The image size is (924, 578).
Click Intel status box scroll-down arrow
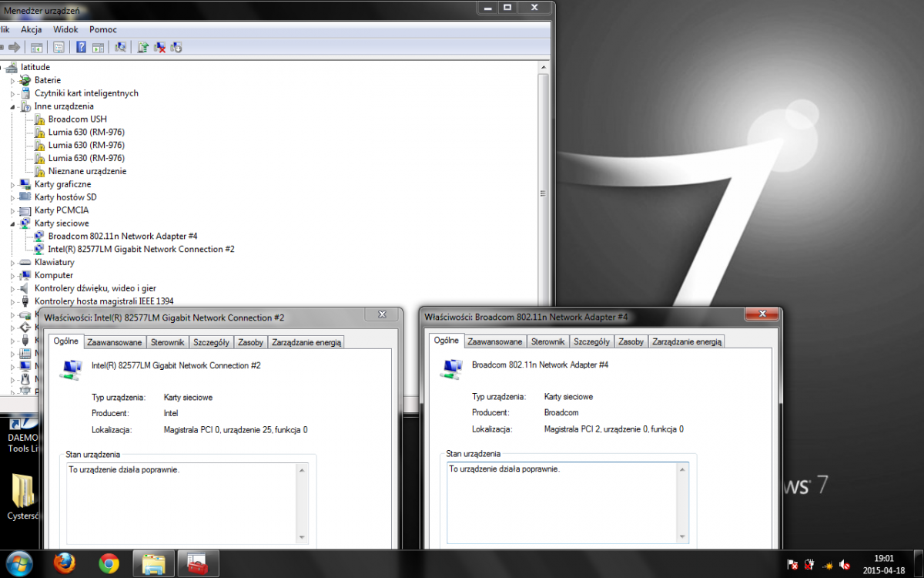coord(303,538)
